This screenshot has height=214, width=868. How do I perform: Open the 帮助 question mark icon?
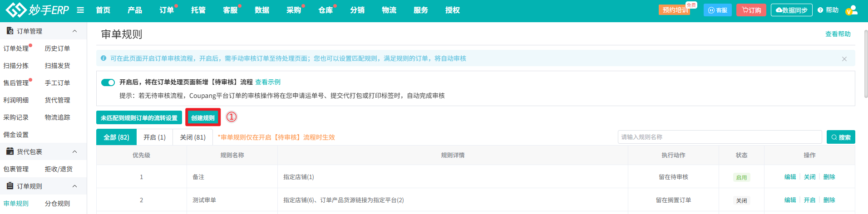pyautogui.click(x=820, y=10)
